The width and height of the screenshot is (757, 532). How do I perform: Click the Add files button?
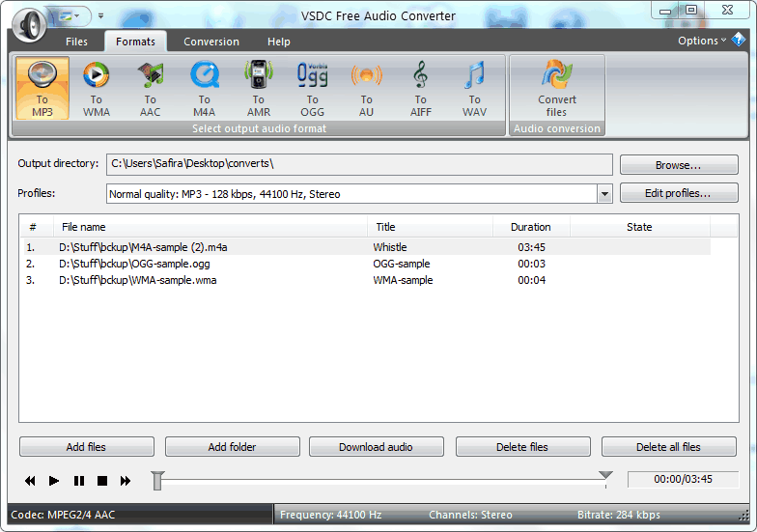point(87,447)
